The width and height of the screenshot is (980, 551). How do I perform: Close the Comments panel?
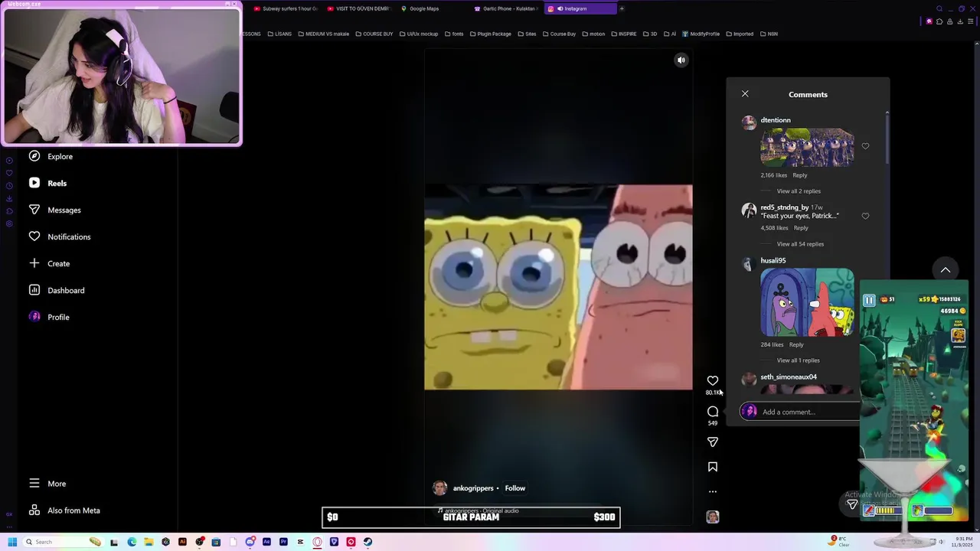pos(745,94)
